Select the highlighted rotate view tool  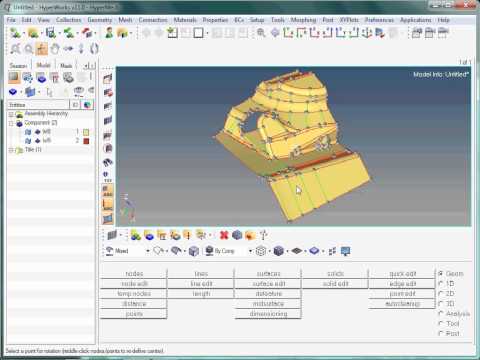41,49
